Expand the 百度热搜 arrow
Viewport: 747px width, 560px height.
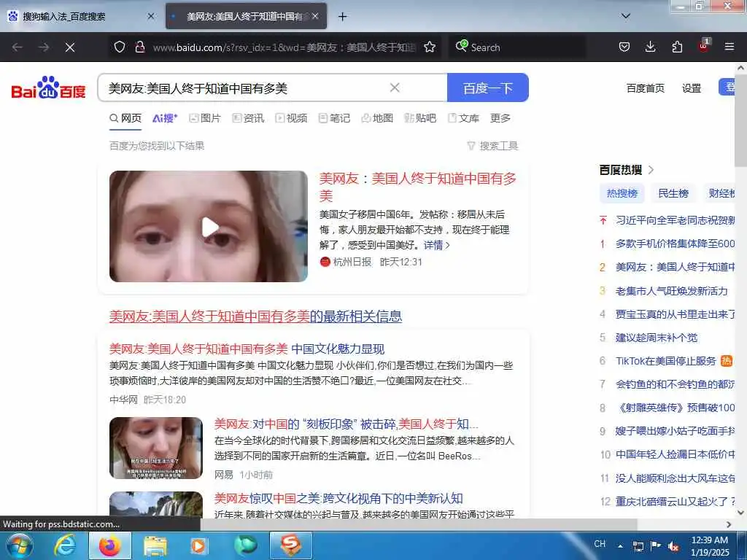[651, 170]
